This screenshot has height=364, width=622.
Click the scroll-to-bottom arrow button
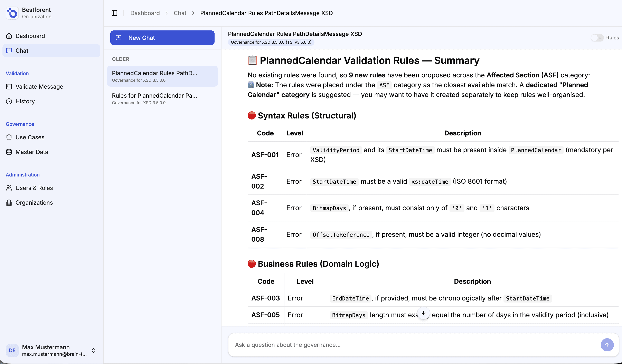(424, 313)
